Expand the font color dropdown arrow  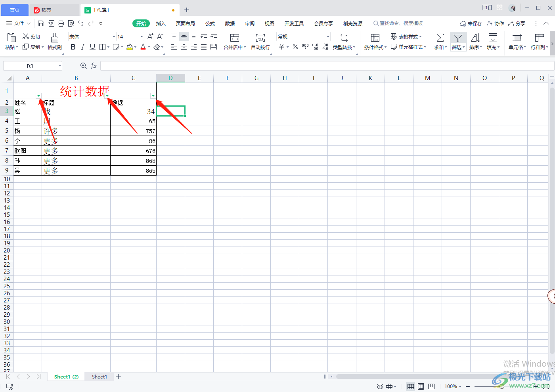click(x=149, y=47)
